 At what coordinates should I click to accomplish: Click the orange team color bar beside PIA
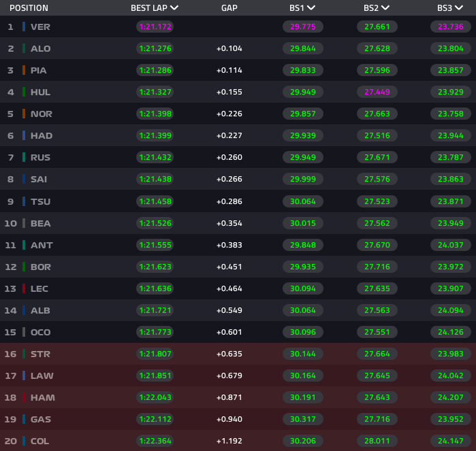[x=24, y=70]
